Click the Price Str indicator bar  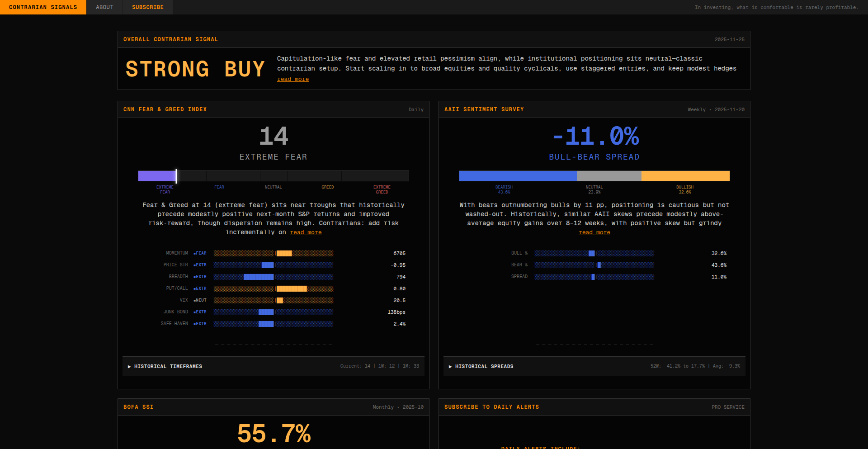(274, 265)
